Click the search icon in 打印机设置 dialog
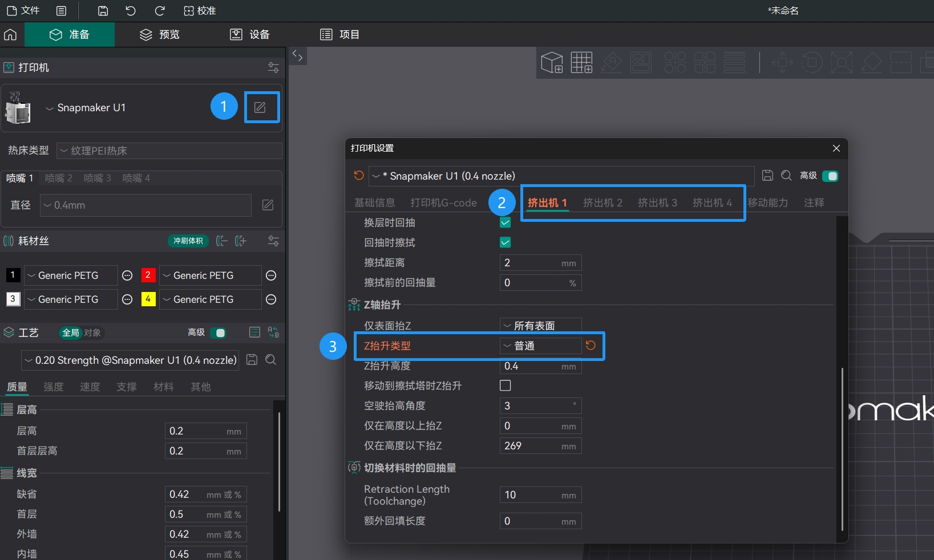 click(786, 176)
